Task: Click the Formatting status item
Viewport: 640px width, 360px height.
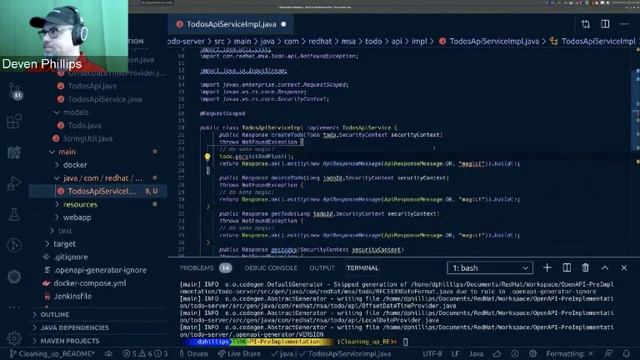Action: 570,354
